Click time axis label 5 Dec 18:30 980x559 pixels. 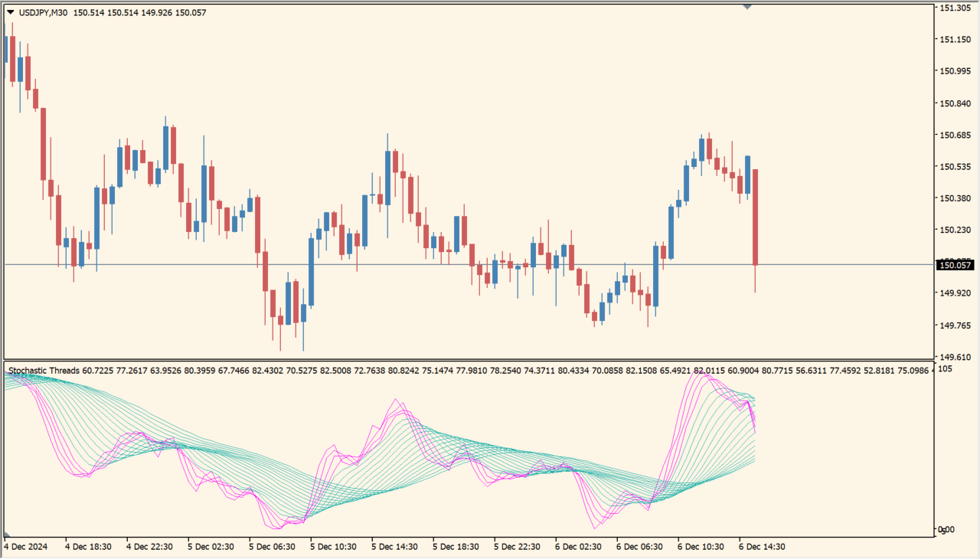[x=456, y=547]
